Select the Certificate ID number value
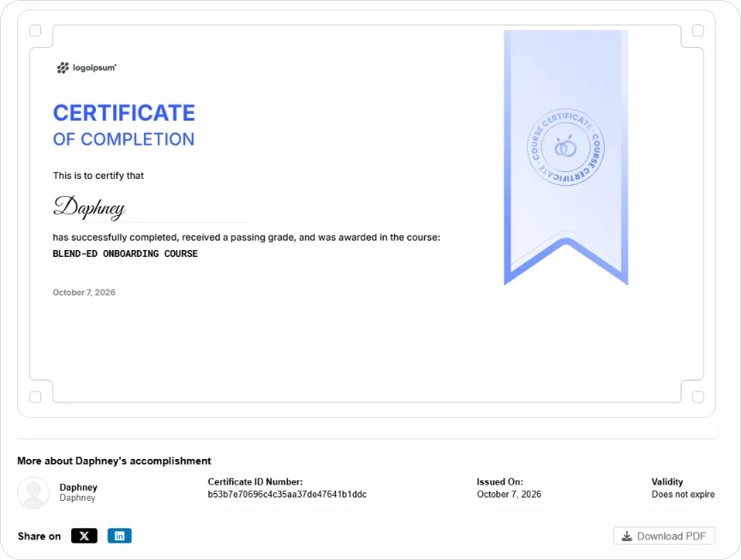The image size is (741, 560). [287, 494]
